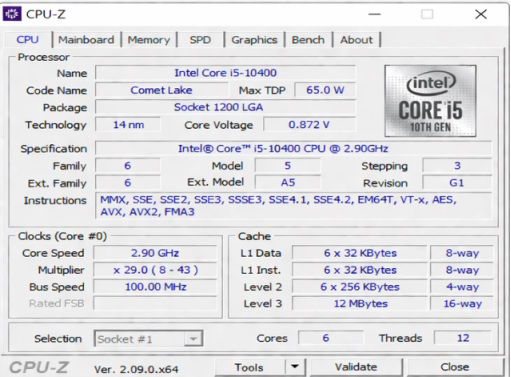Click the Validate button
The image size is (511, 377).
[x=356, y=367]
